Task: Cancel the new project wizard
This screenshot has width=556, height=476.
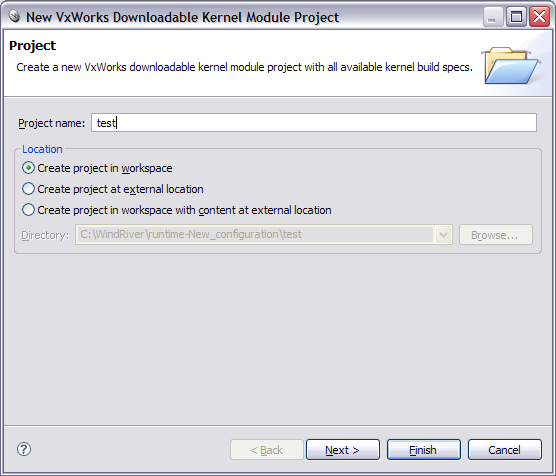Action: pos(505,450)
